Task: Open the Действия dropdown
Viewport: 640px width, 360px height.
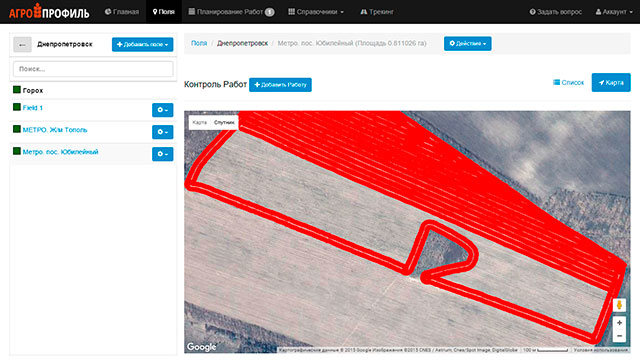Action: point(467,43)
